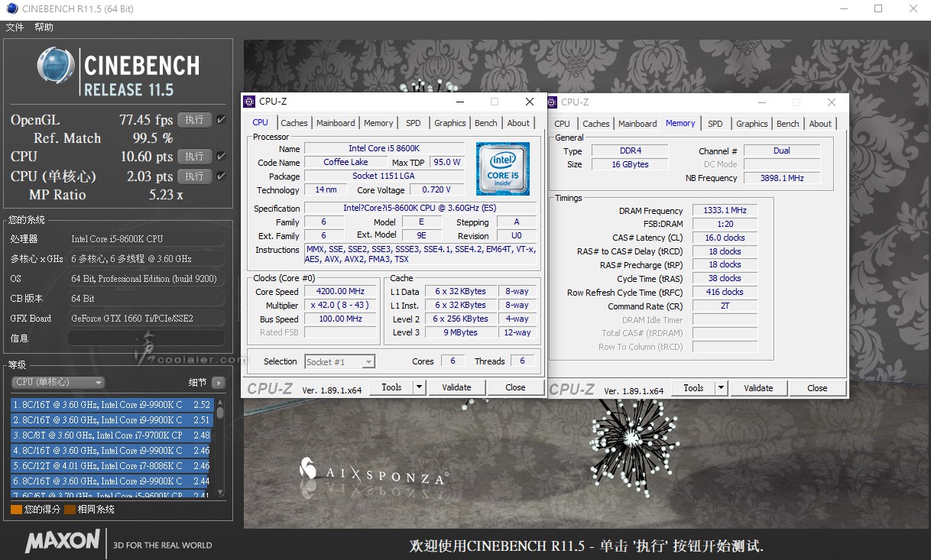Maximize the CINEBENCH R11.5 main window
This screenshot has width=931, height=560.
coord(878,9)
